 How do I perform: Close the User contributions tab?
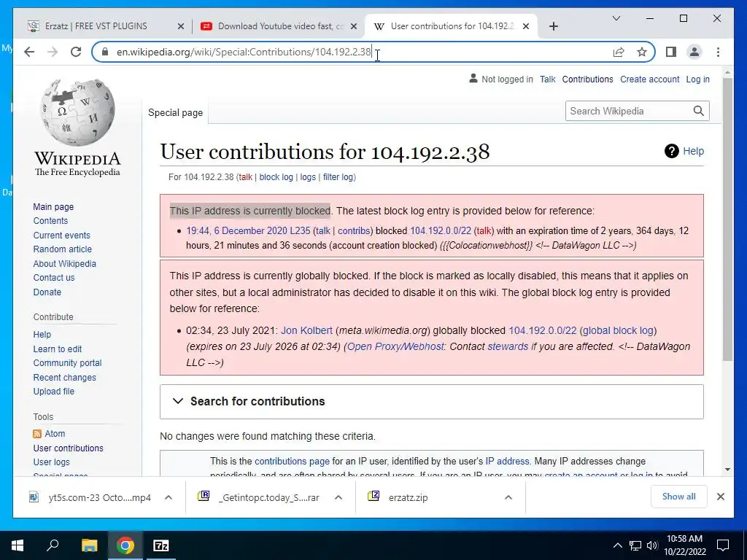point(526,26)
